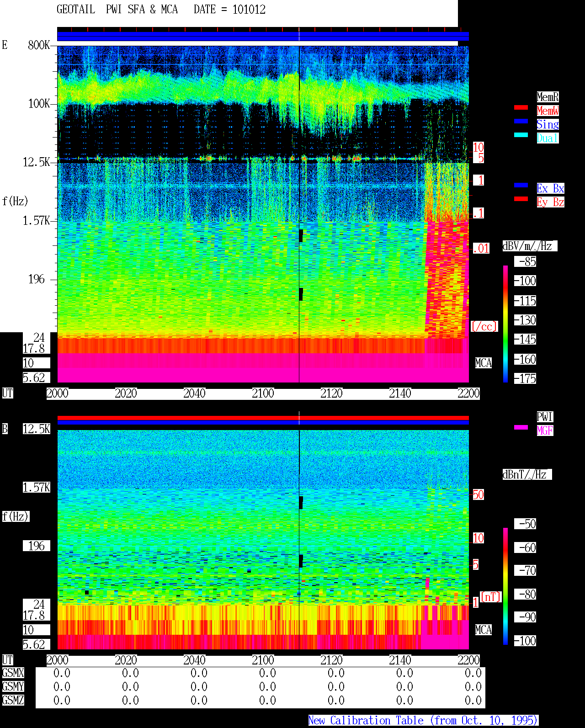Click the electric field color scale bar
The height and width of the screenshot is (728, 585).
(505, 324)
